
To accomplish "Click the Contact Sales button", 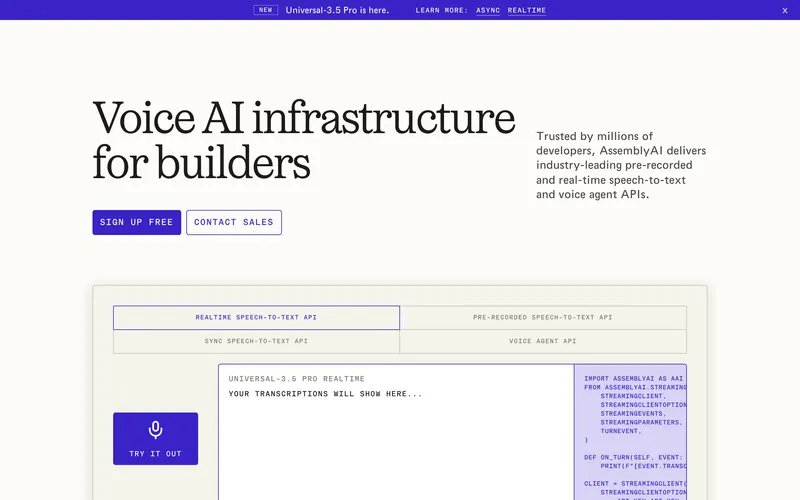I will [x=234, y=222].
